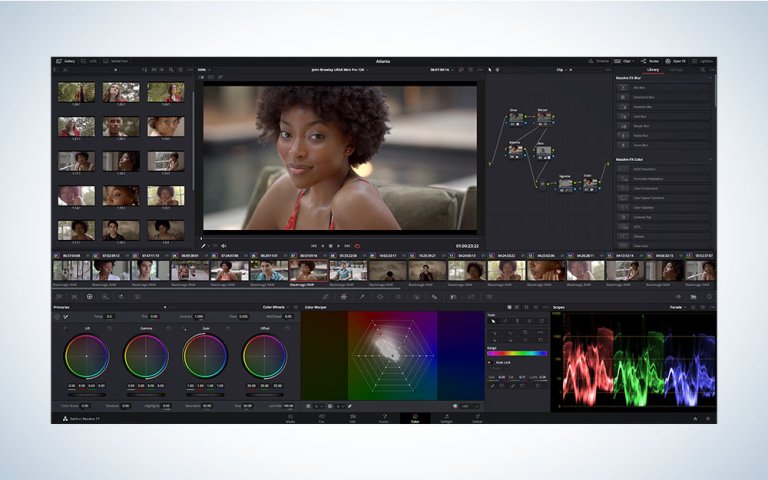
Task: Select the first gallery still thumbnail
Action: pyautogui.click(x=76, y=93)
